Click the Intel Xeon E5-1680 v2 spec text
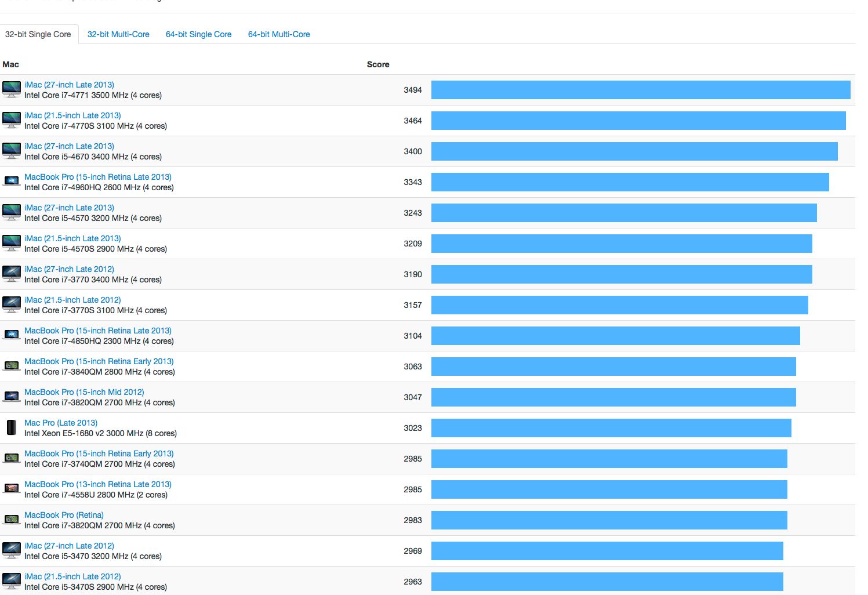 pos(100,433)
